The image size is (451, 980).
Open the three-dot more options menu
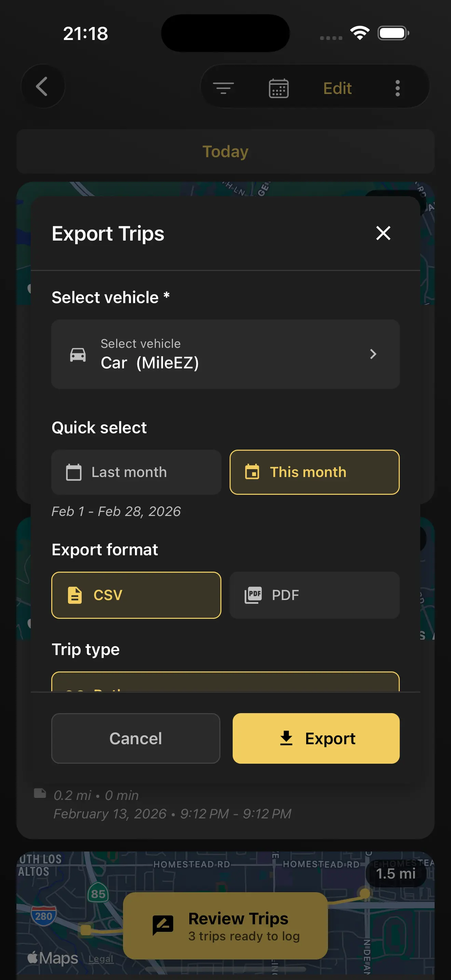[x=397, y=88]
